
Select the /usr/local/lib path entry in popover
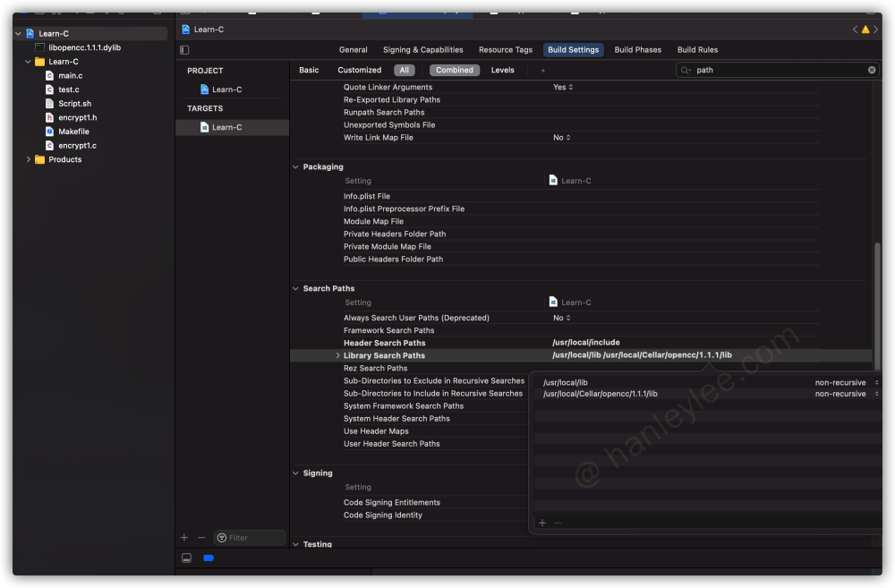(x=565, y=382)
